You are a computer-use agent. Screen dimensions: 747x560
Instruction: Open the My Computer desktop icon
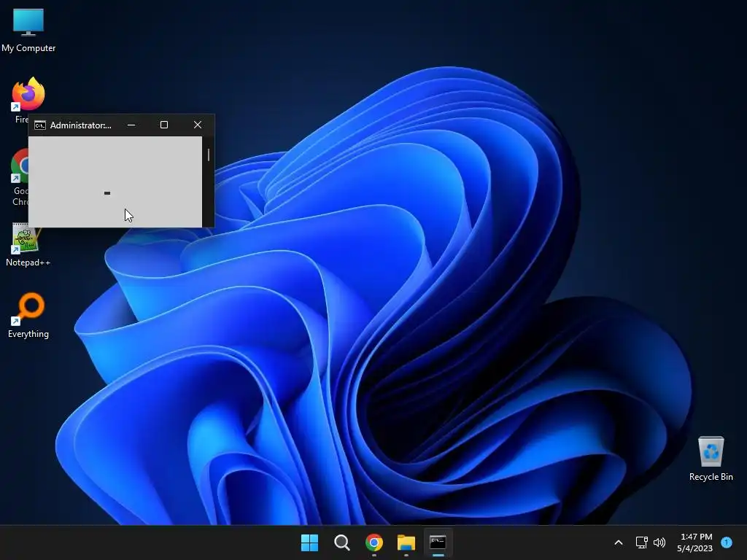pos(28,30)
